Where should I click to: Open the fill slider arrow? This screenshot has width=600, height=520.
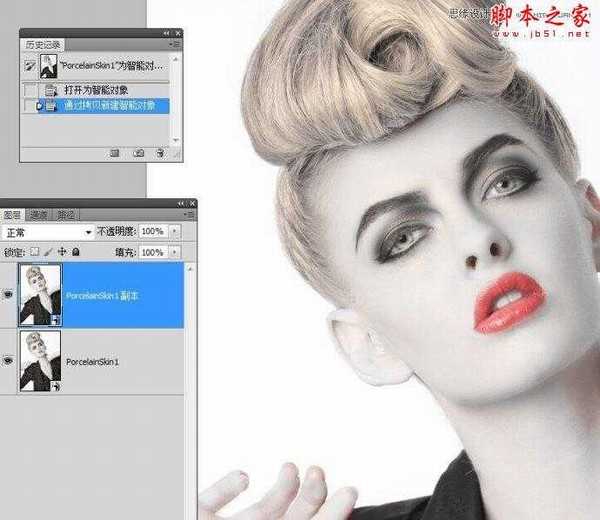click(174, 253)
